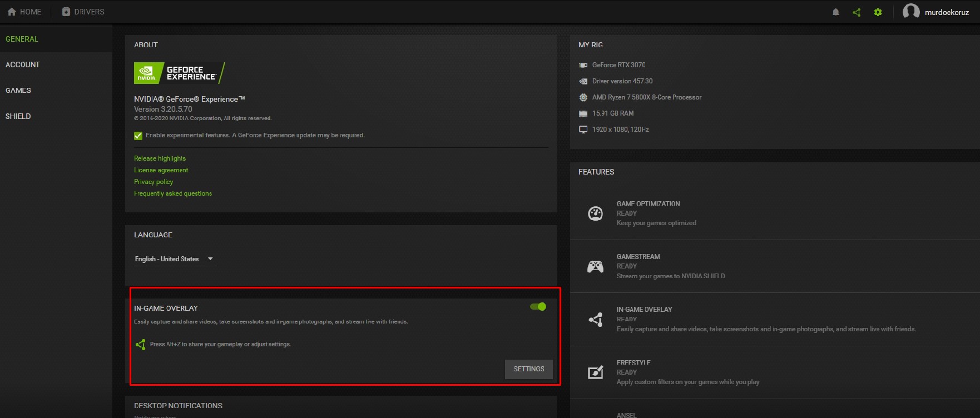980x418 pixels.
Task: Click the Freestyle edit-filter icon
Action: click(595, 372)
